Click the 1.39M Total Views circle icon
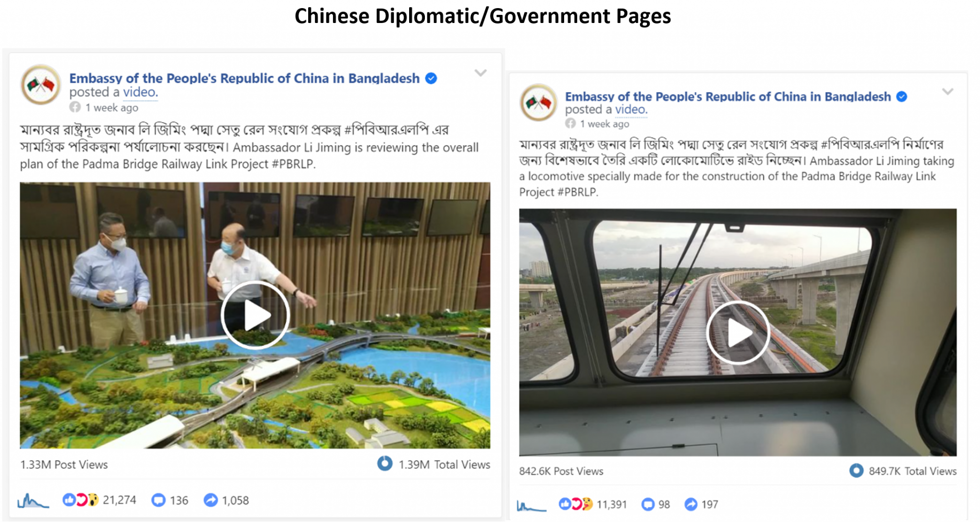Screen dimensions: 980x522 (x=385, y=464)
